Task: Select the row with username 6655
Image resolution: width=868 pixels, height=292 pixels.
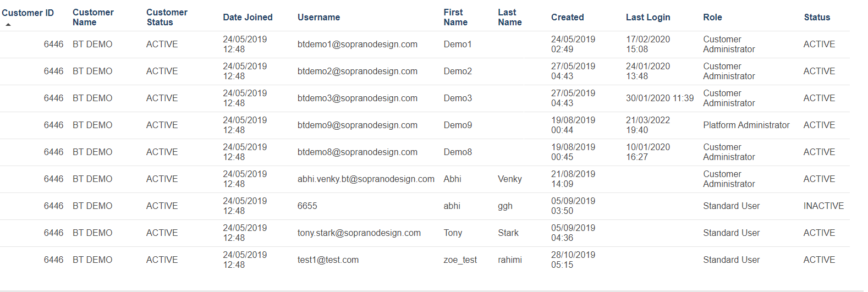Action: coord(307,206)
